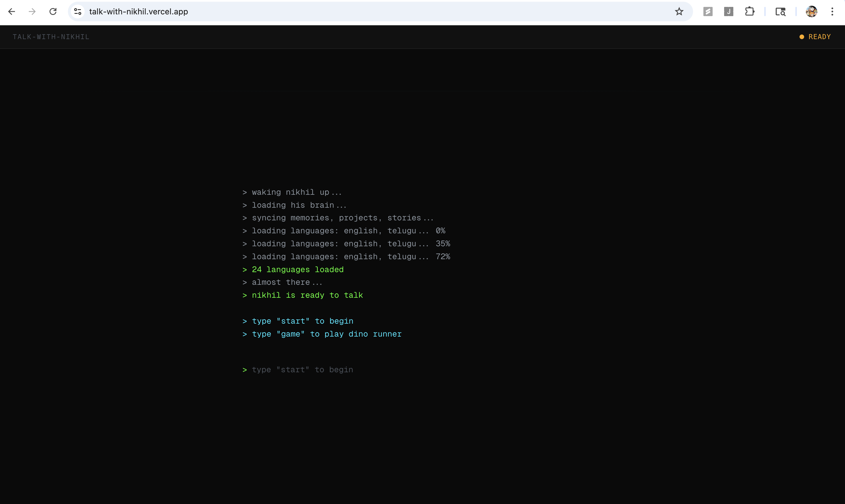This screenshot has width=845, height=504.
Task: Click the browser back arrow
Action: [12, 12]
